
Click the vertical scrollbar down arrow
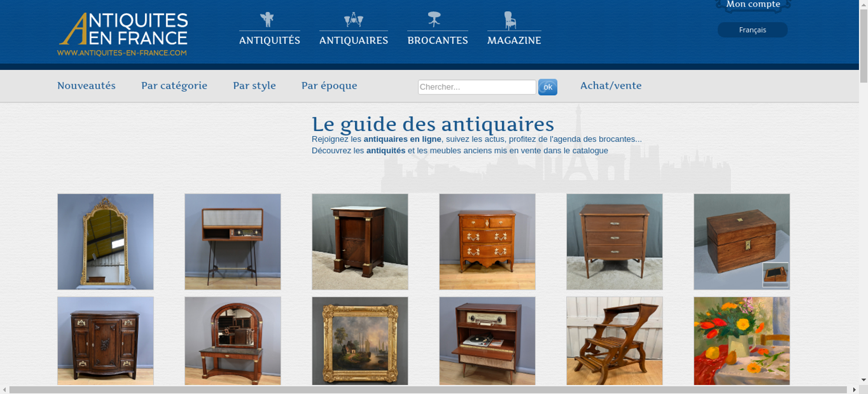click(864, 380)
